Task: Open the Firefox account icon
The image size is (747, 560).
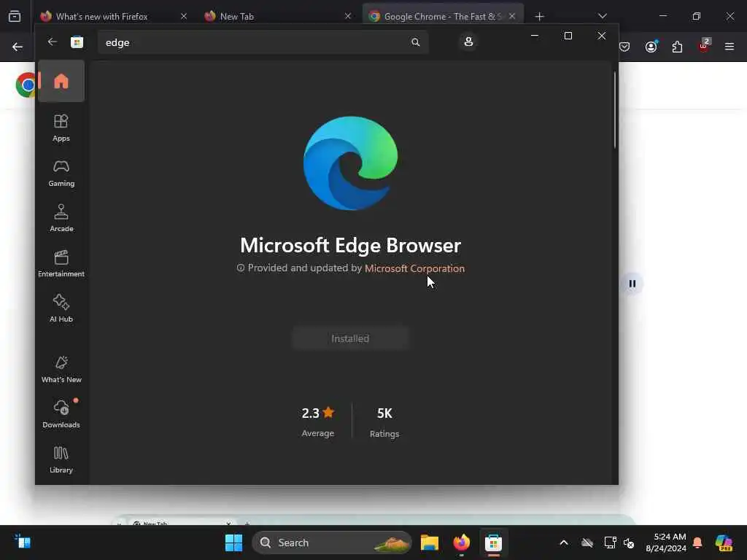Action: 651,47
